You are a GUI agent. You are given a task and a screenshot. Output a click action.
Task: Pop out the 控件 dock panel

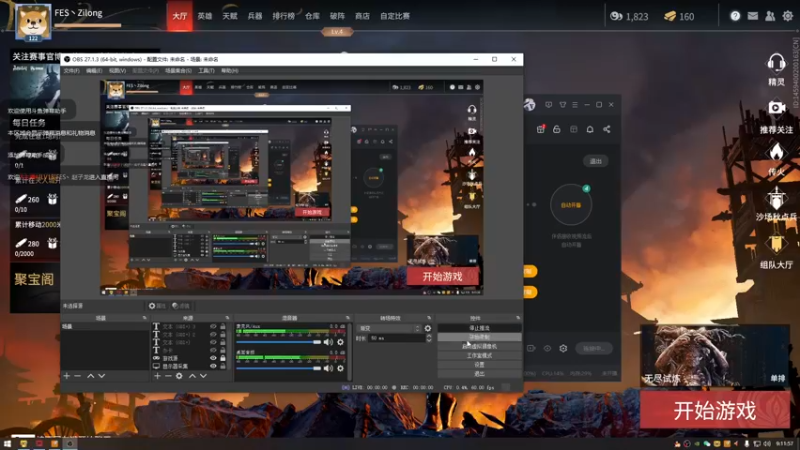click(x=518, y=318)
